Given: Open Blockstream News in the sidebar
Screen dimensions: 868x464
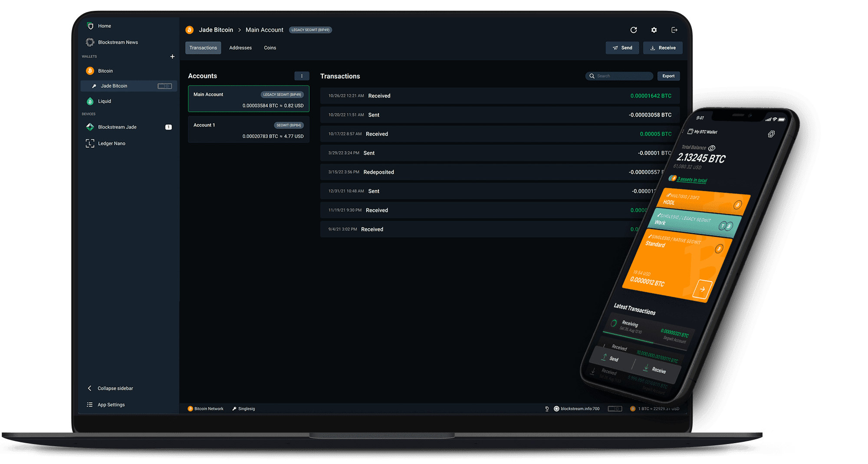Looking at the screenshot, I should click(118, 42).
